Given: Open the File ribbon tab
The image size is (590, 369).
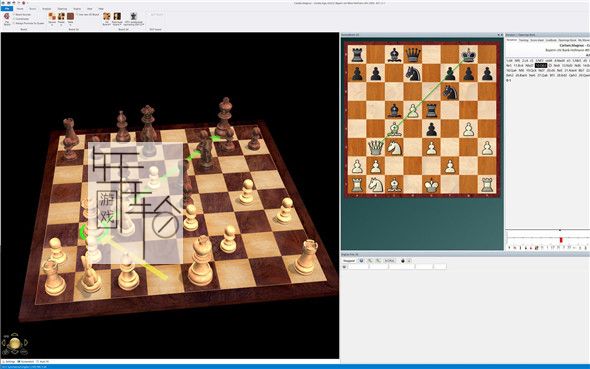Looking at the screenshot, I should click(7, 9).
